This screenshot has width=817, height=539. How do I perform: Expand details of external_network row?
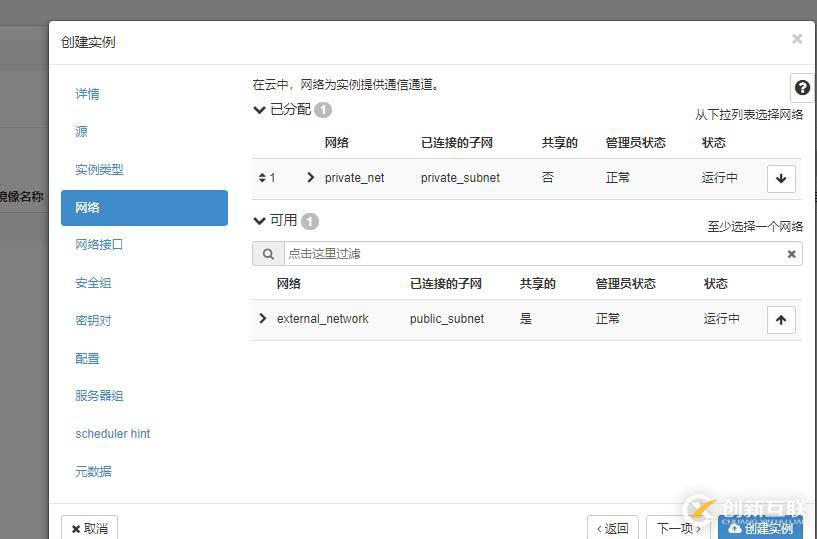(263, 318)
